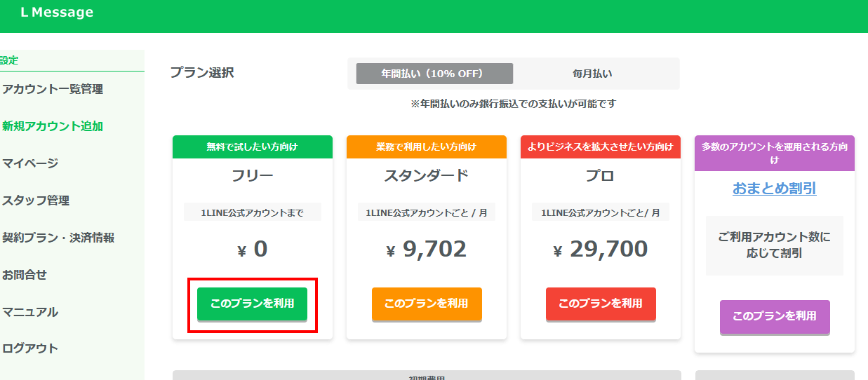Click the プロ plan title
868x380 pixels.
pyautogui.click(x=601, y=176)
